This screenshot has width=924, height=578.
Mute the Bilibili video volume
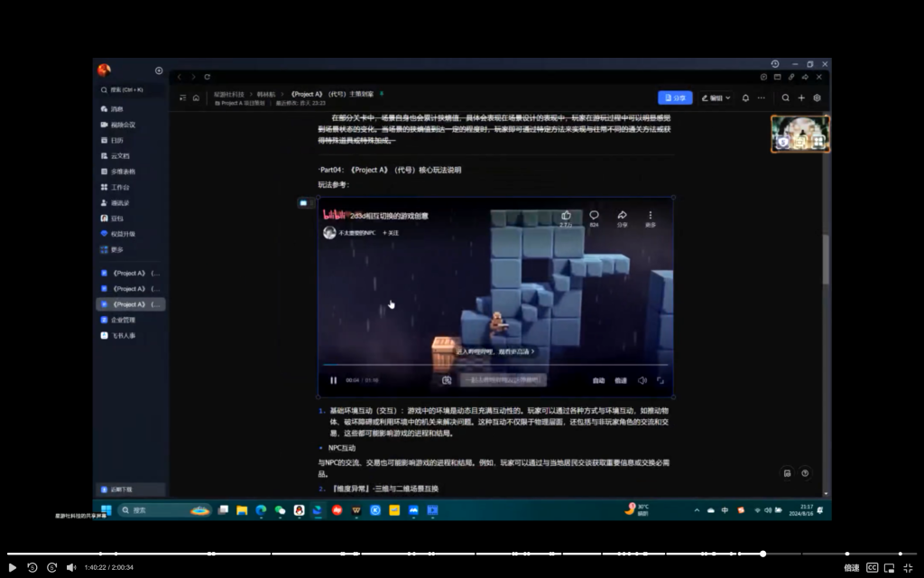pyautogui.click(x=642, y=380)
